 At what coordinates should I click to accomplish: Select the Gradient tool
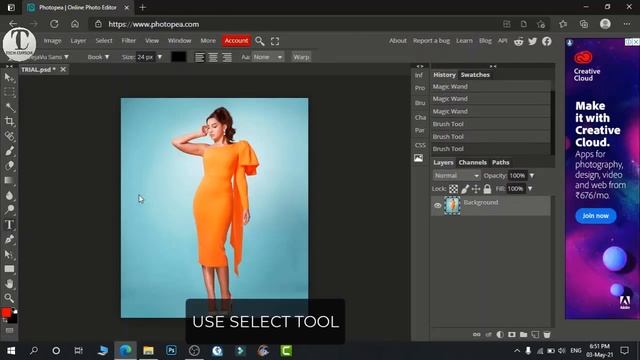[x=9, y=180]
